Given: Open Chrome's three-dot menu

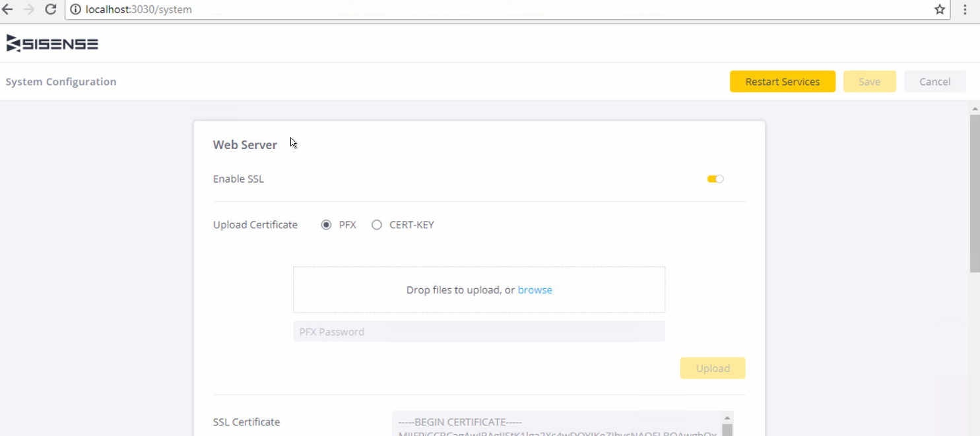Looking at the screenshot, I should 964,9.
